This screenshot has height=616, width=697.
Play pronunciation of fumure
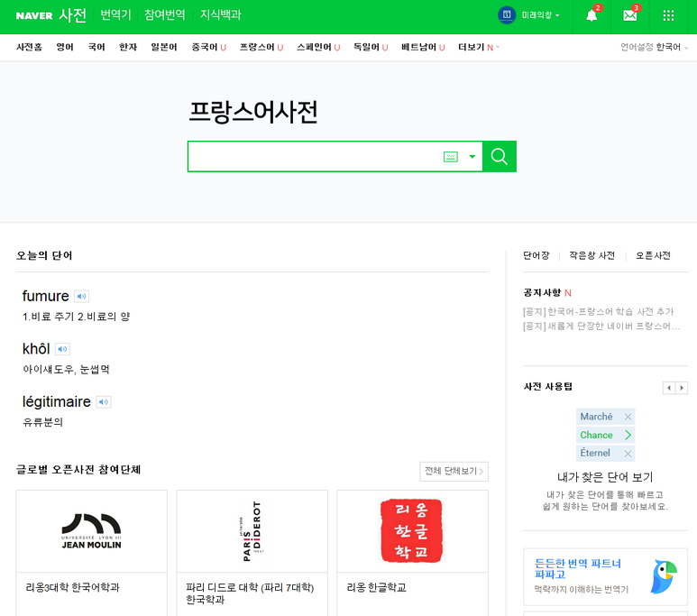(81, 296)
